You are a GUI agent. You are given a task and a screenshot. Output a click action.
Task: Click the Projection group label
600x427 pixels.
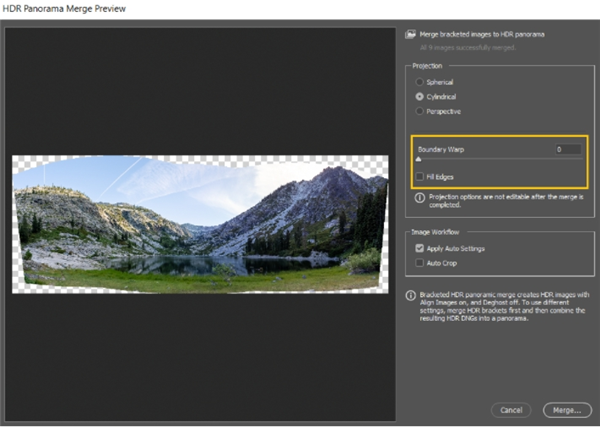click(x=427, y=66)
